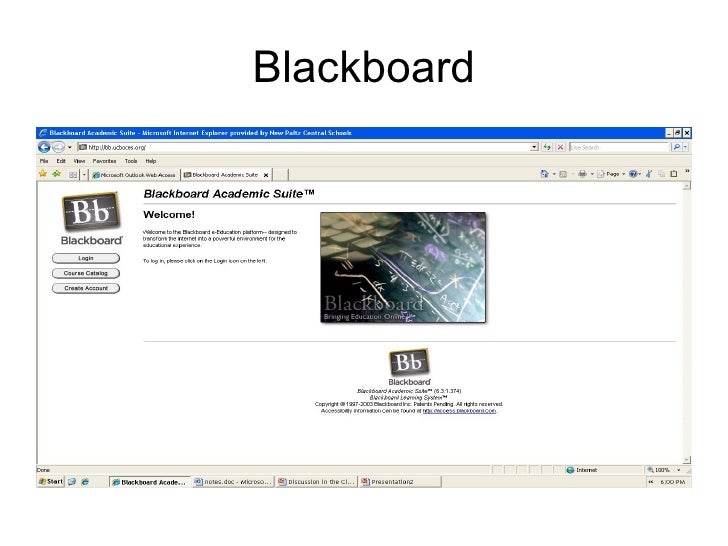Open the Tools menu
The height and width of the screenshot is (546, 728).
click(131, 161)
